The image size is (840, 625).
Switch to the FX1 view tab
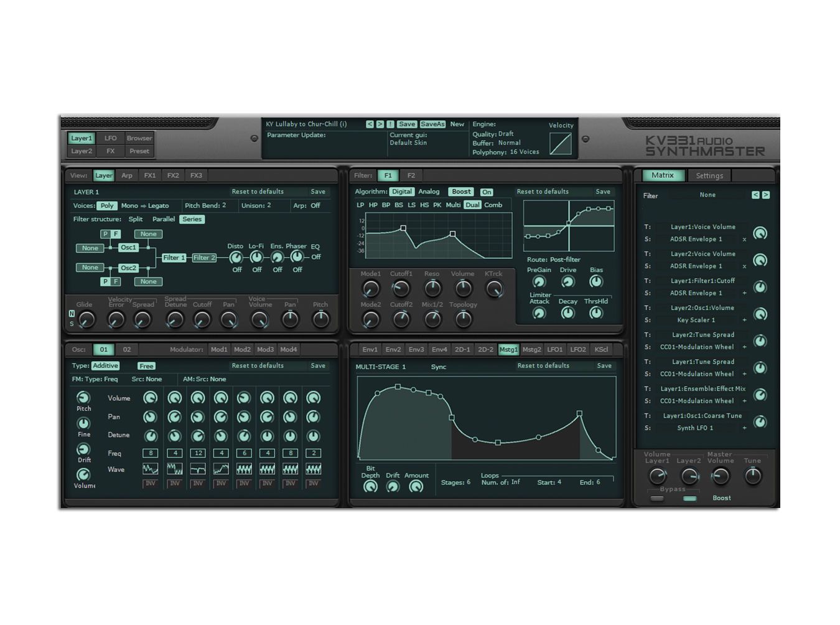(150, 176)
